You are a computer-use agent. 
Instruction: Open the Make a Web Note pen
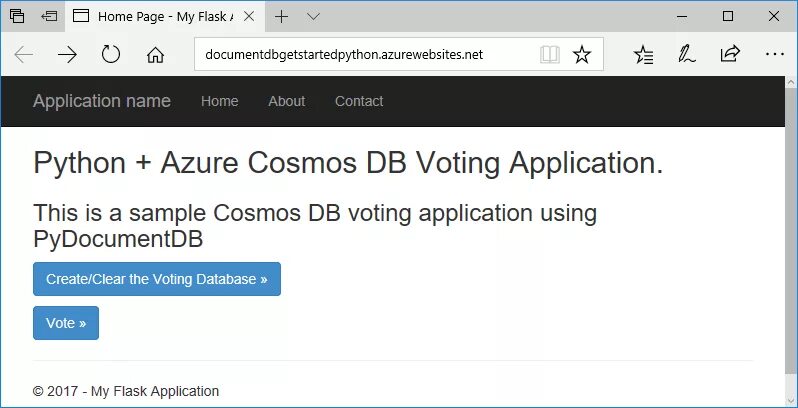[687, 55]
